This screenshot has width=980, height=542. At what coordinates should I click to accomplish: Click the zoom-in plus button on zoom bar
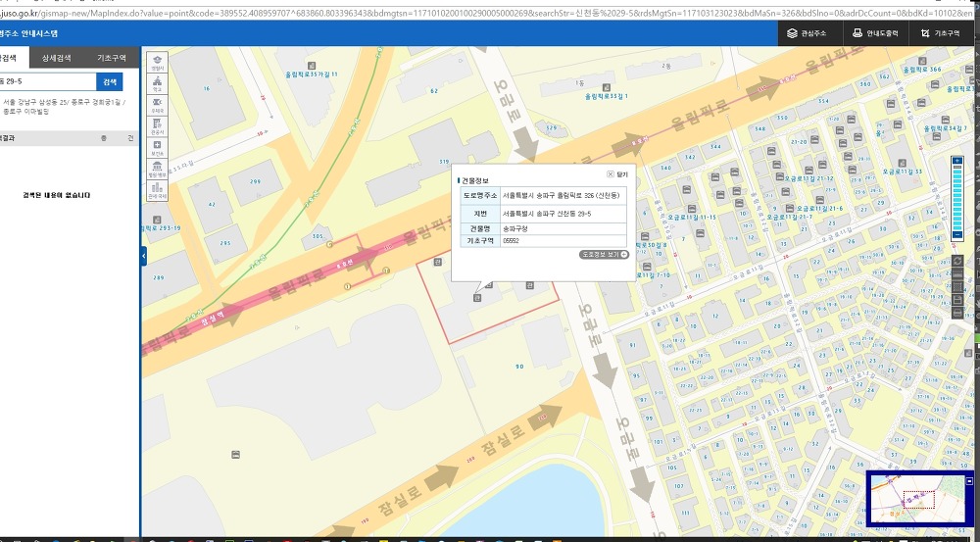coord(956,161)
